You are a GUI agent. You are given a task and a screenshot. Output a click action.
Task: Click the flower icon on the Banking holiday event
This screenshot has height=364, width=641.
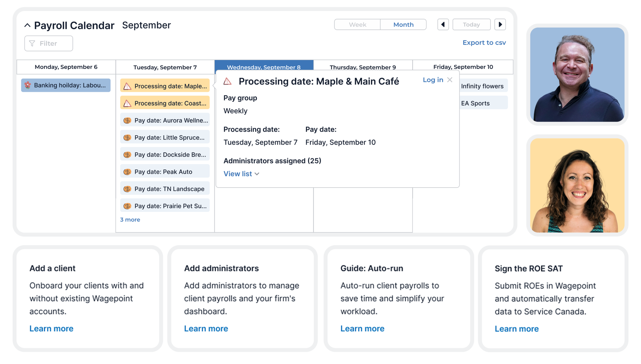[28, 85]
